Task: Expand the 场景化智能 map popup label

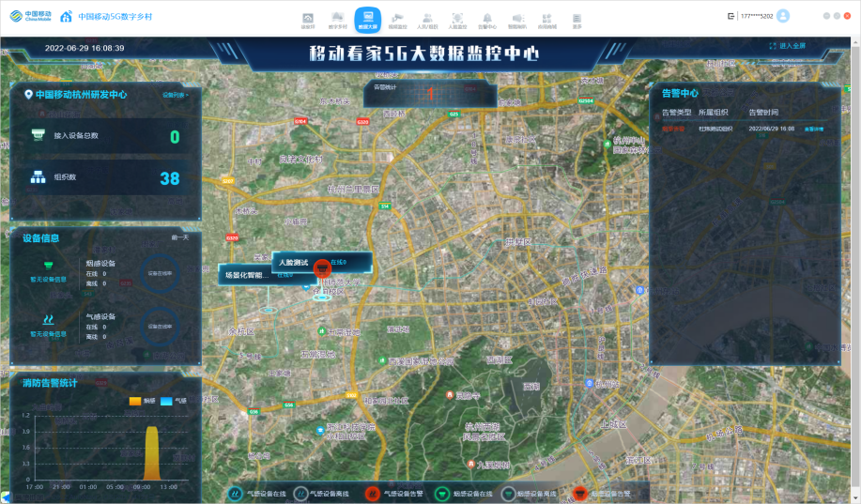Action: [247, 275]
